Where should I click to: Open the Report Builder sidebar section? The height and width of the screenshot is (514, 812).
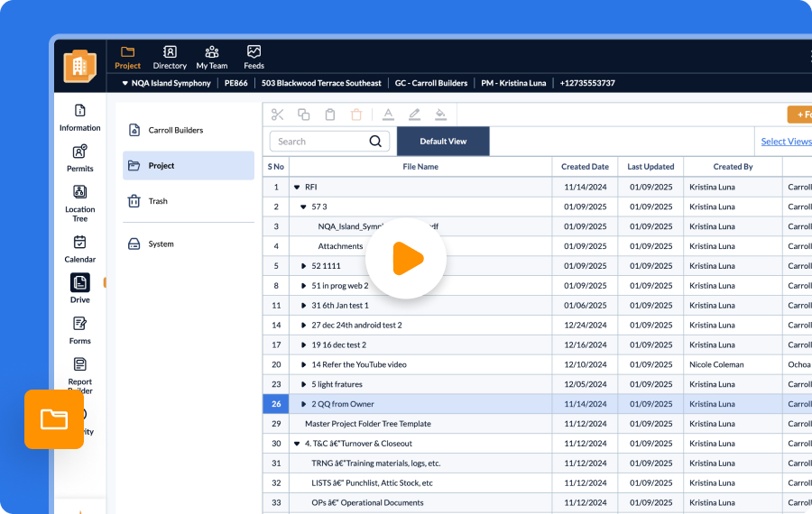click(x=79, y=376)
